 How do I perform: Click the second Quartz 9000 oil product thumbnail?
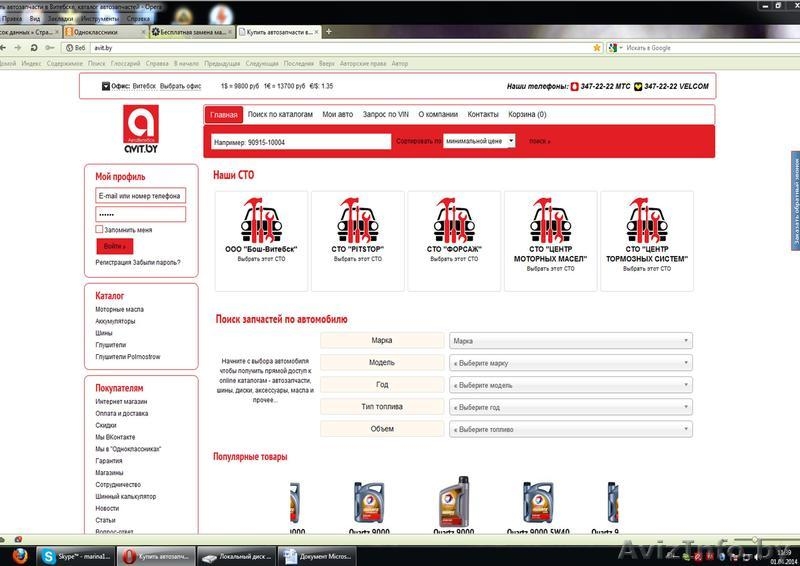(455, 505)
